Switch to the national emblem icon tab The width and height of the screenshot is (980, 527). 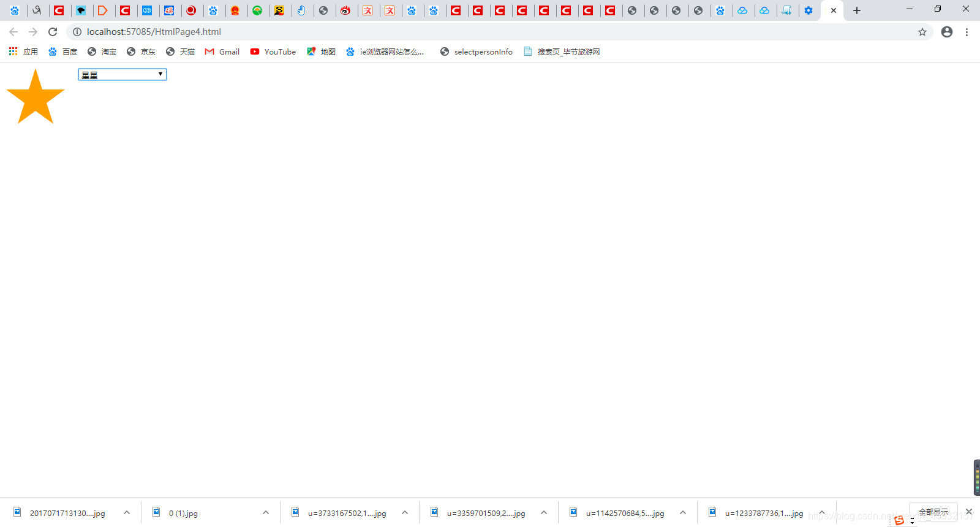235,10
